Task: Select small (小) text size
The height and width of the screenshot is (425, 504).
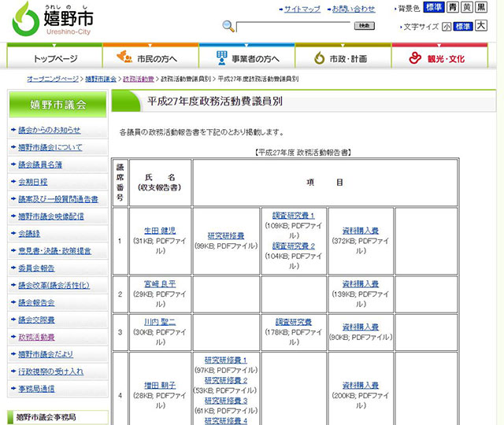Action: (447, 26)
